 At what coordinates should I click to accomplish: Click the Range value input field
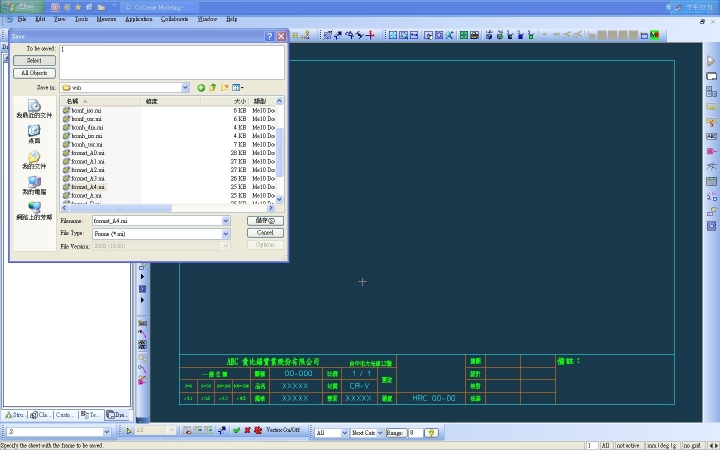(416, 433)
